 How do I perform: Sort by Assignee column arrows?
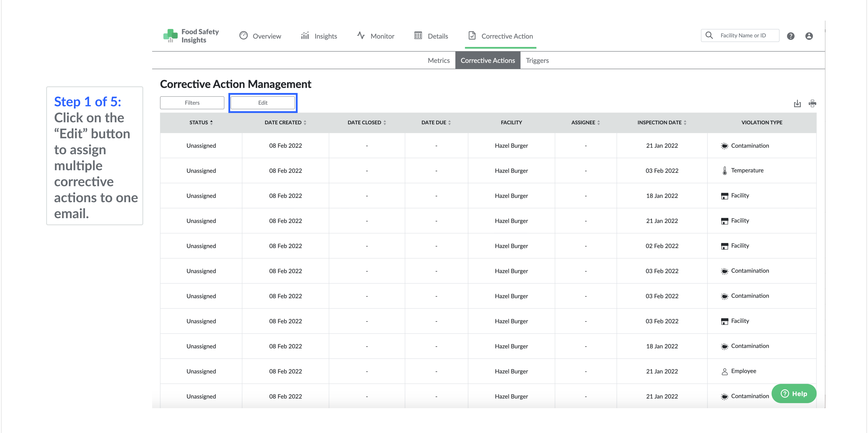(x=598, y=123)
